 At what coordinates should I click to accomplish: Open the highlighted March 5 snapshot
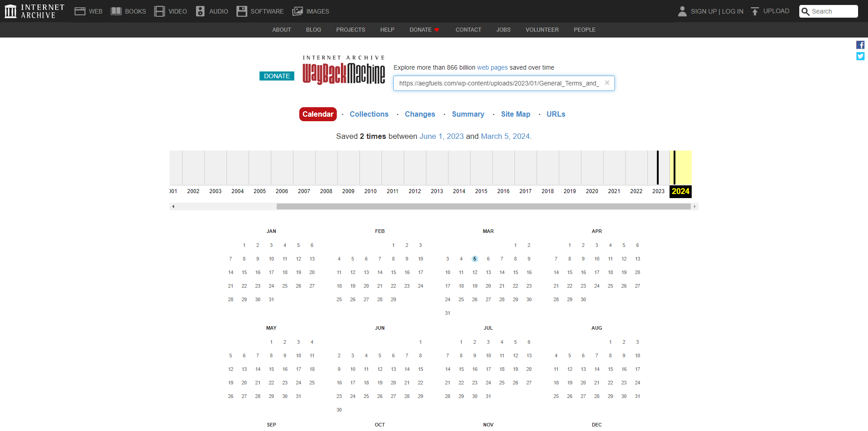pos(475,259)
